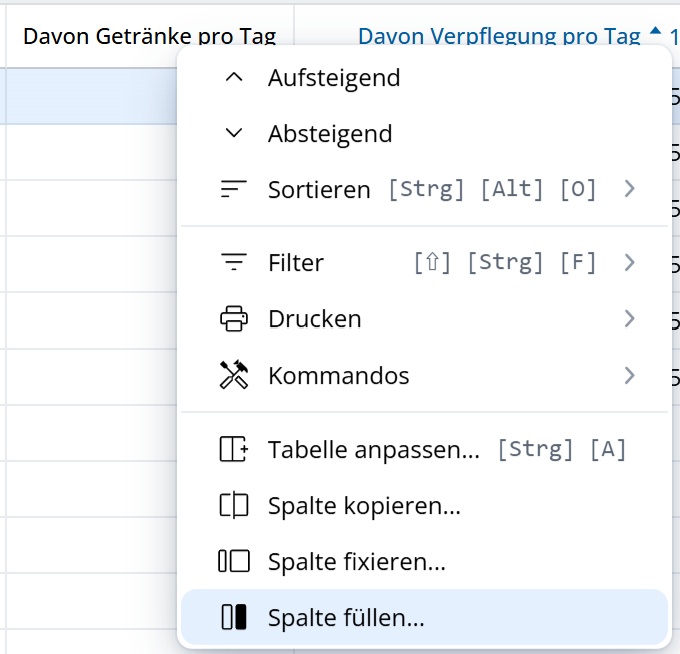Expand the Drucken submenu arrow
Viewport: 680px width, 654px height.
(629, 319)
